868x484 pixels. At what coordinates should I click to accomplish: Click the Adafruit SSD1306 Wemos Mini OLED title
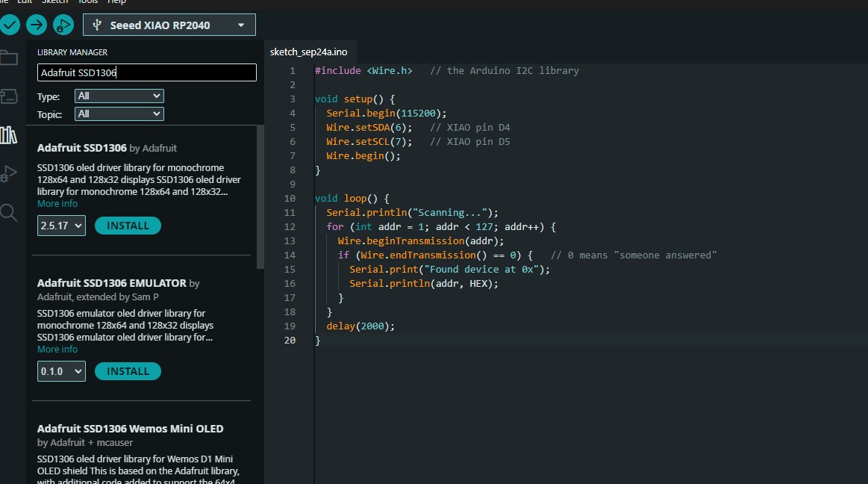(x=130, y=429)
